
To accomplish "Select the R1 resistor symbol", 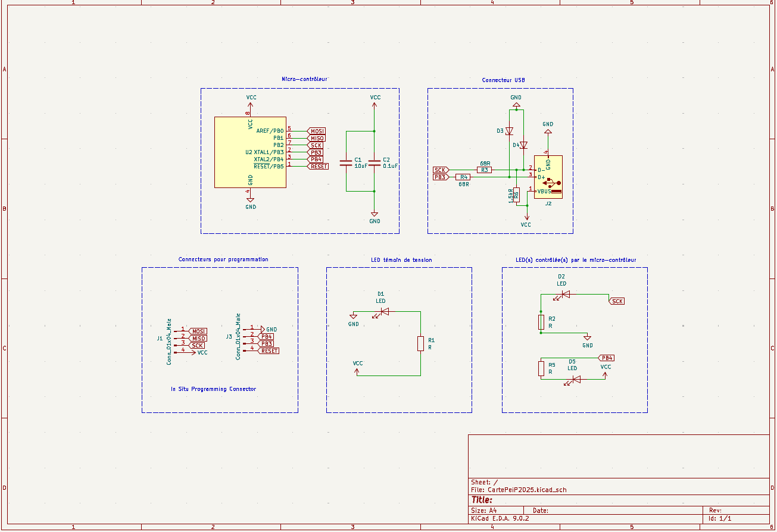I will pyautogui.click(x=420, y=343).
